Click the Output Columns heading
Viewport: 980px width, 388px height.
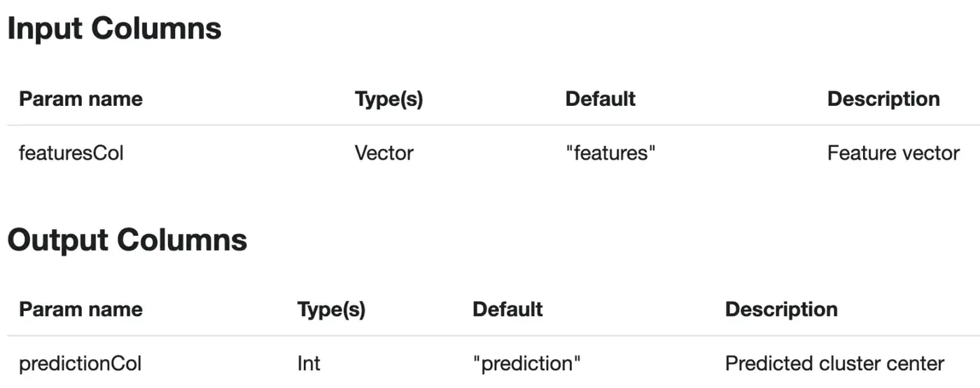click(x=127, y=240)
